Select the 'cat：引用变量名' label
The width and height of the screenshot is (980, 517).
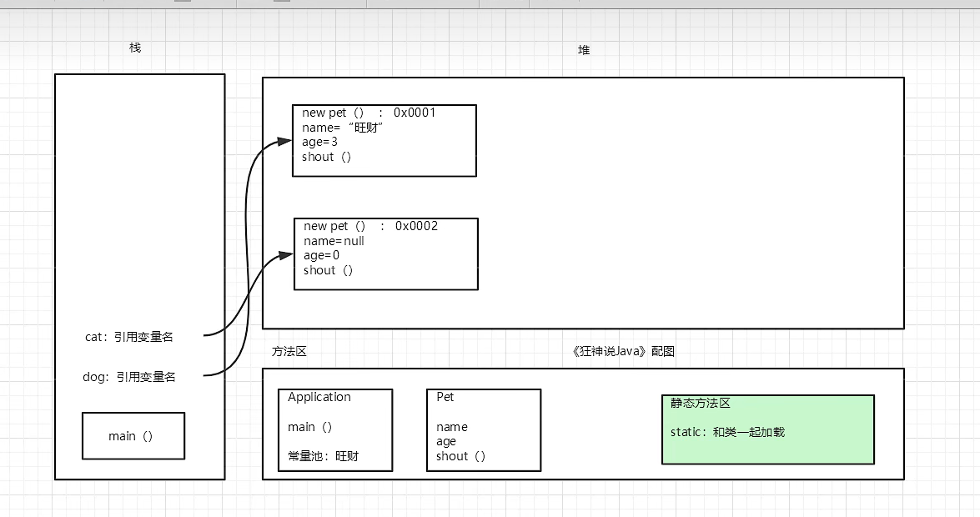click(x=128, y=337)
